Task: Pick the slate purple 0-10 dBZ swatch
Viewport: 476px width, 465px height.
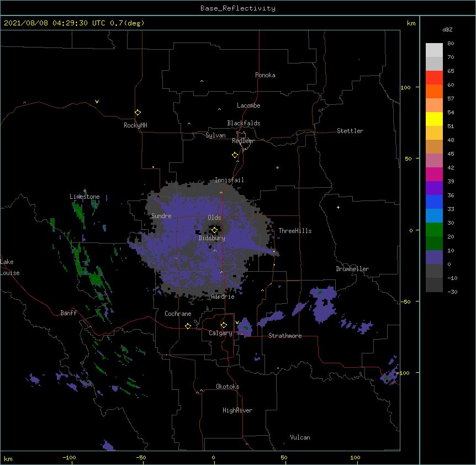Action: click(434, 257)
